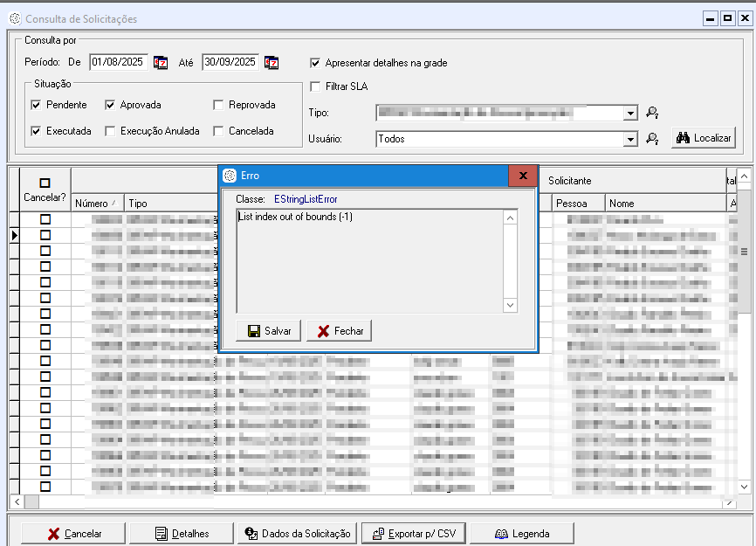The image size is (756, 546).
Task: Expand the Tipo dropdown list
Action: point(630,113)
